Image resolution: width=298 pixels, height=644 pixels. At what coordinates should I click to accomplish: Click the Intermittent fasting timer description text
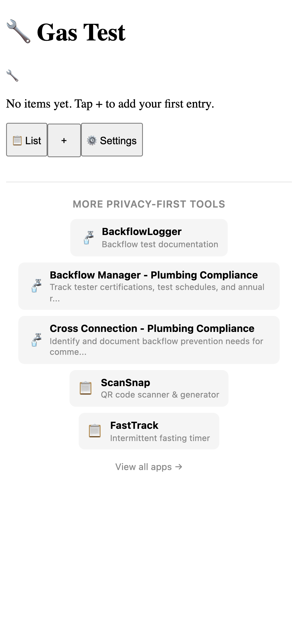pos(160,438)
